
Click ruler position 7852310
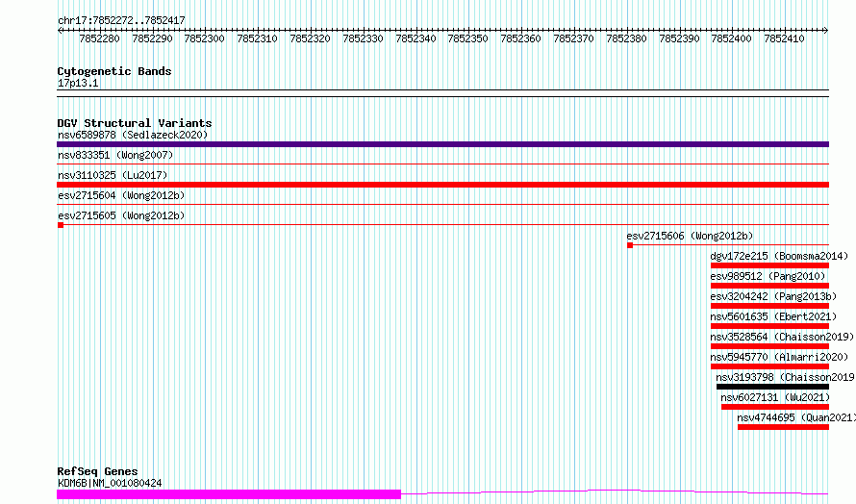pyautogui.click(x=258, y=38)
